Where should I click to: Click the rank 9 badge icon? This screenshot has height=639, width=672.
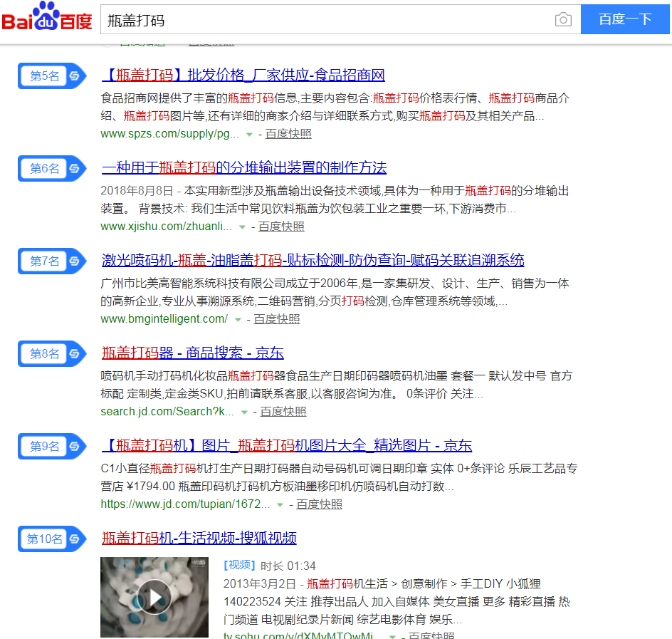coord(75,447)
